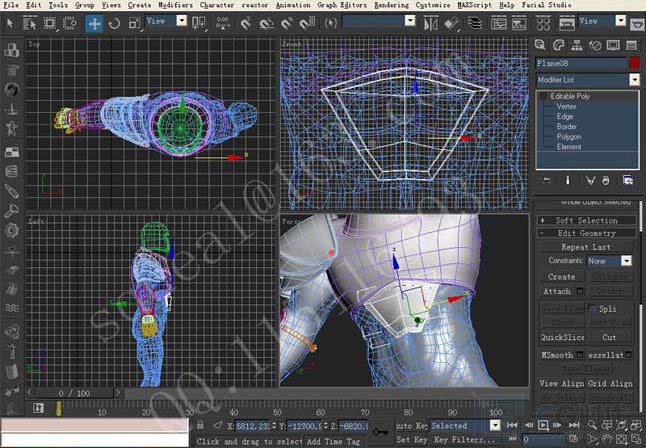Click Make Unique icon below stack
This screenshot has width=646, height=448.
pos(590,180)
